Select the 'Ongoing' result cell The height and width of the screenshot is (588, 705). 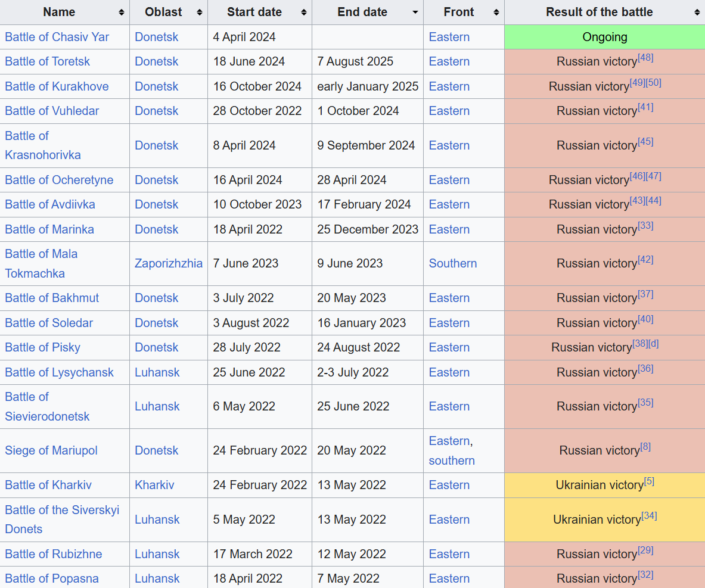(x=605, y=37)
